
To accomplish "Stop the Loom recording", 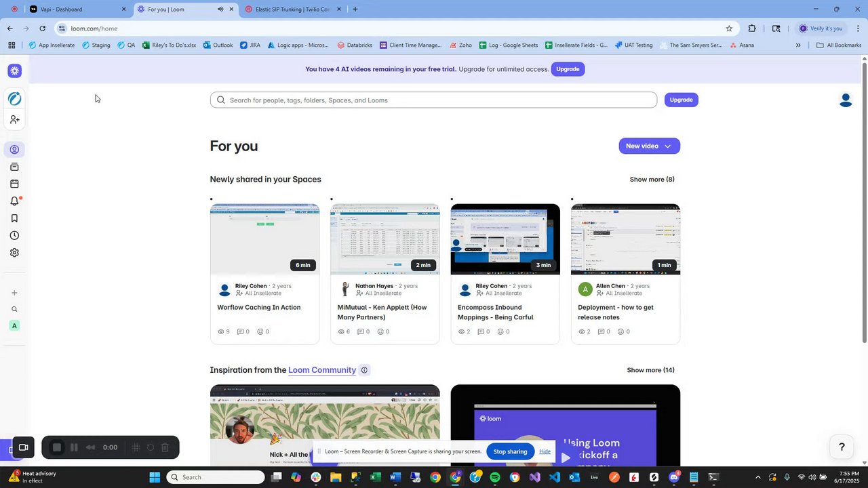I will point(57,447).
